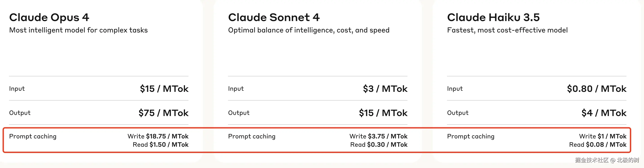Viewport: 644px width, 168px height.
Task: Select the Haiku 3.5 input price $0.80 / MTok
Action: coord(596,89)
